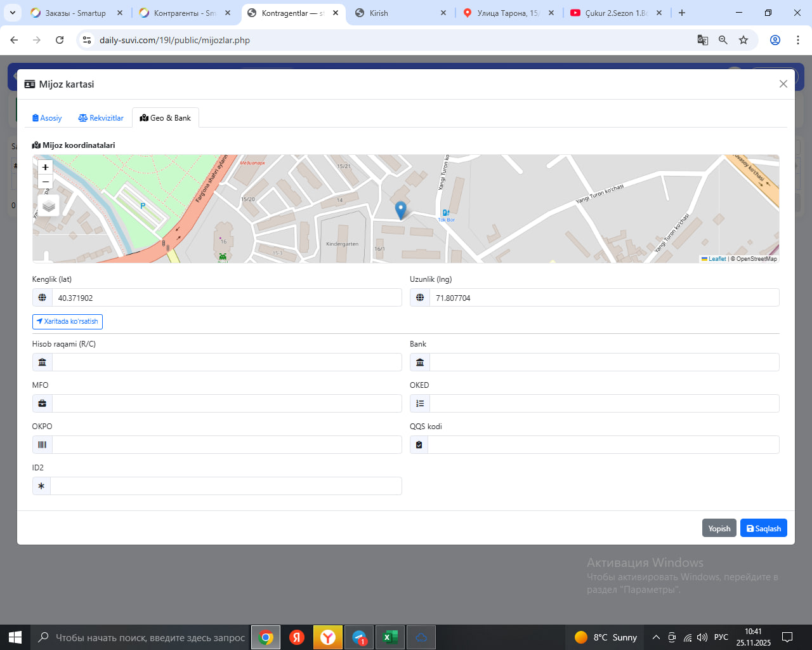Switch to the Asosiy tab

click(x=47, y=118)
